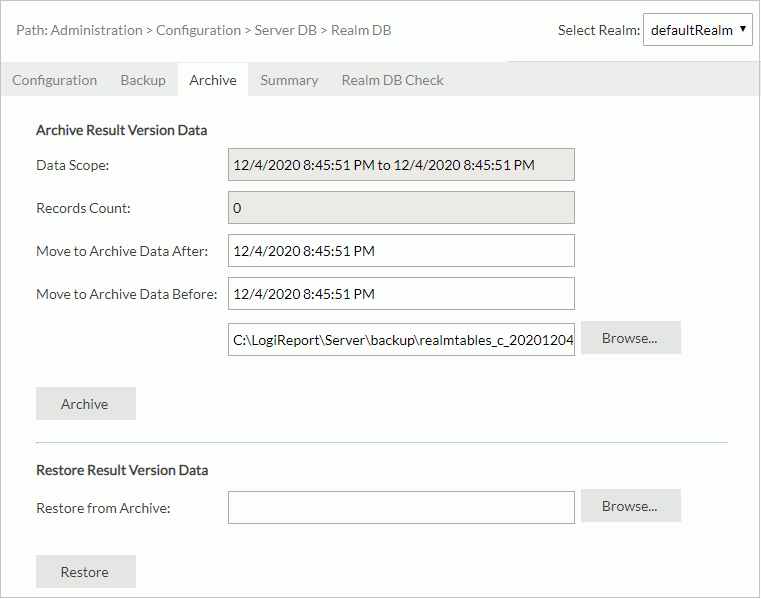Select the Archive tab
Screen dimensions: 761x599
213,80
